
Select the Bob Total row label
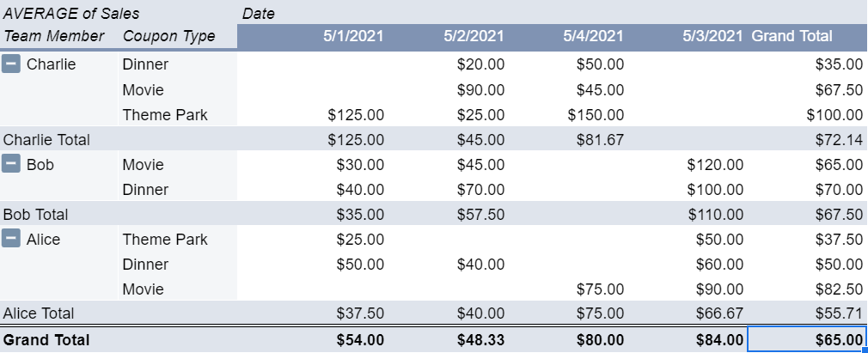coord(35,214)
